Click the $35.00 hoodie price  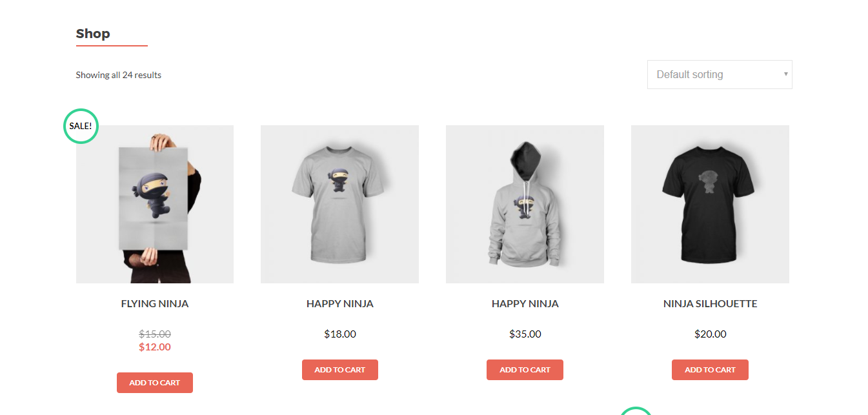tap(525, 334)
